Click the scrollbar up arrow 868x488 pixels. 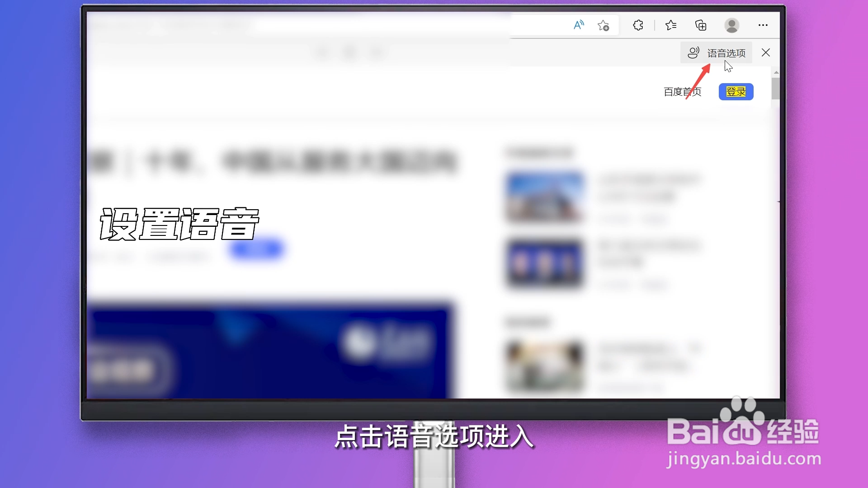click(x=776, y=72)
